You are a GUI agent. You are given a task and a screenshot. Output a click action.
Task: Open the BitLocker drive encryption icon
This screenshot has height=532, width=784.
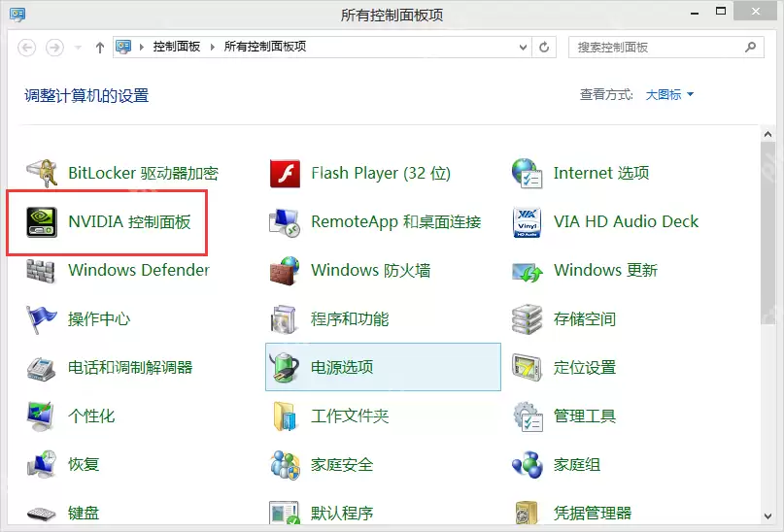click(x=42, y=174)
